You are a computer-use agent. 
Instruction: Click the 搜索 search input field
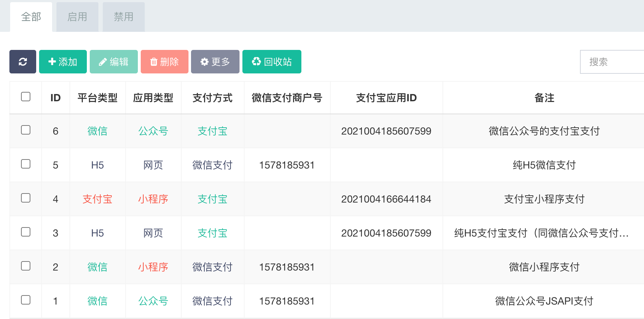(x=612, y=62)
